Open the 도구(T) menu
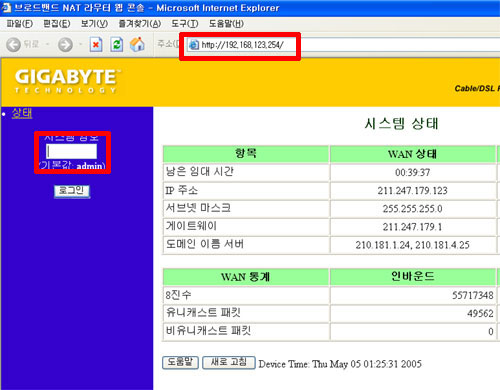 pos(185,24)
